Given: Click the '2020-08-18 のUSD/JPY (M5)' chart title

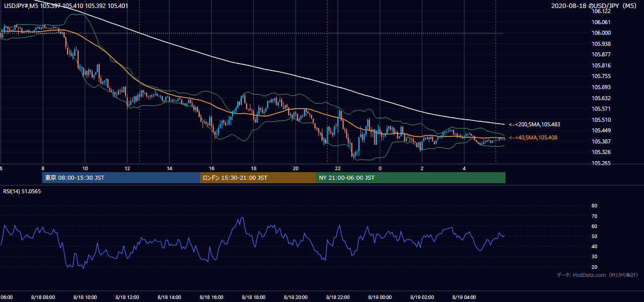Looking at the screenshot, I should [595, 6].
